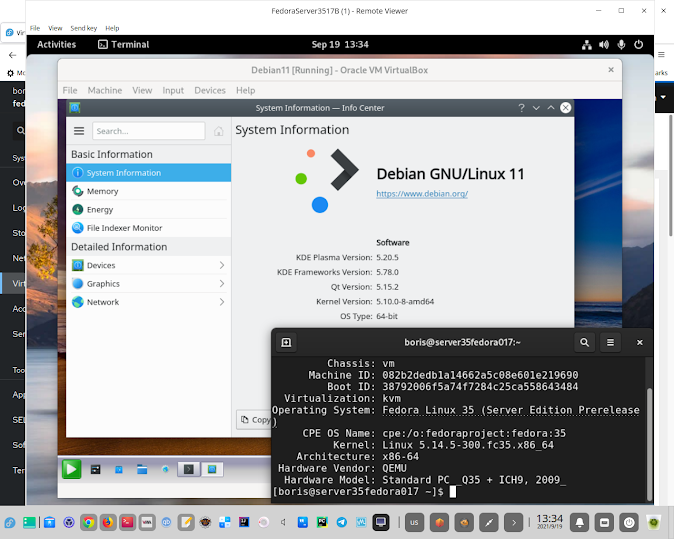Open Remote Viewer Send key menu
This screenshot has height=539, width=674.
click(x=83, y=28)
